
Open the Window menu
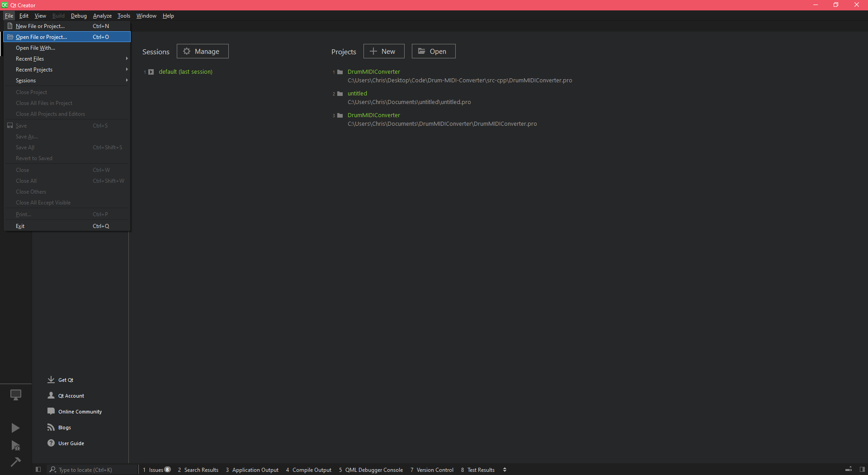click(146, 15)
